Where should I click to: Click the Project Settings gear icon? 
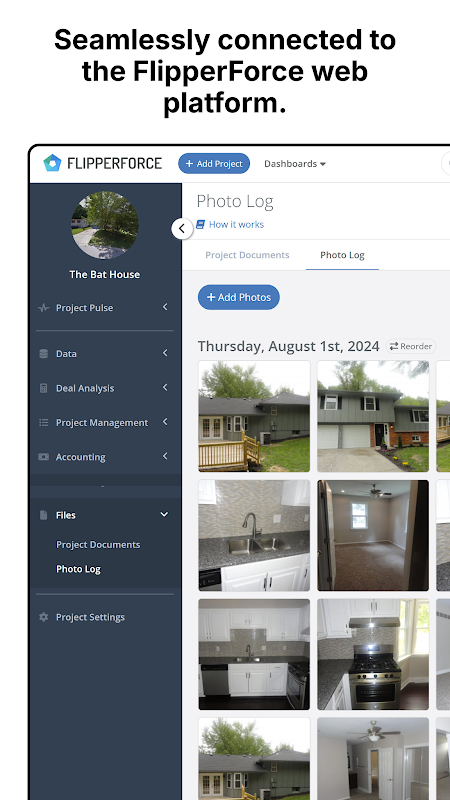tap(43, 617)
